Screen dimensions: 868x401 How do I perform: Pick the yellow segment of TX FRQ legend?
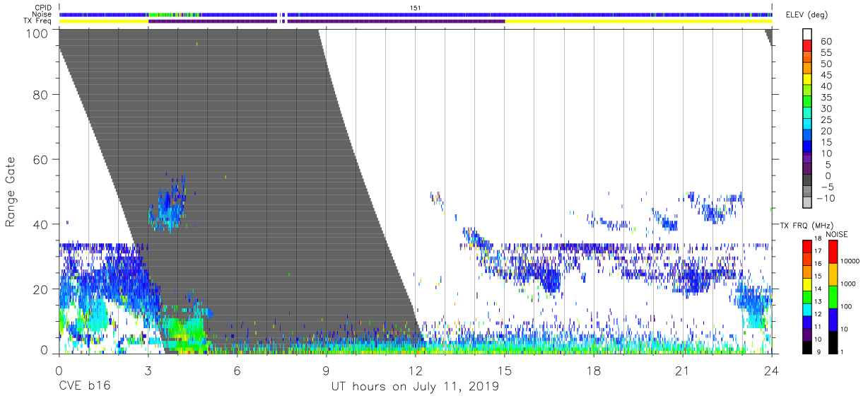[807, 284]
